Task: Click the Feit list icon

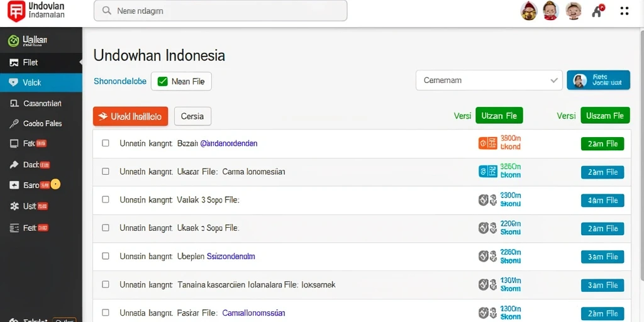Action: (14, 228)
